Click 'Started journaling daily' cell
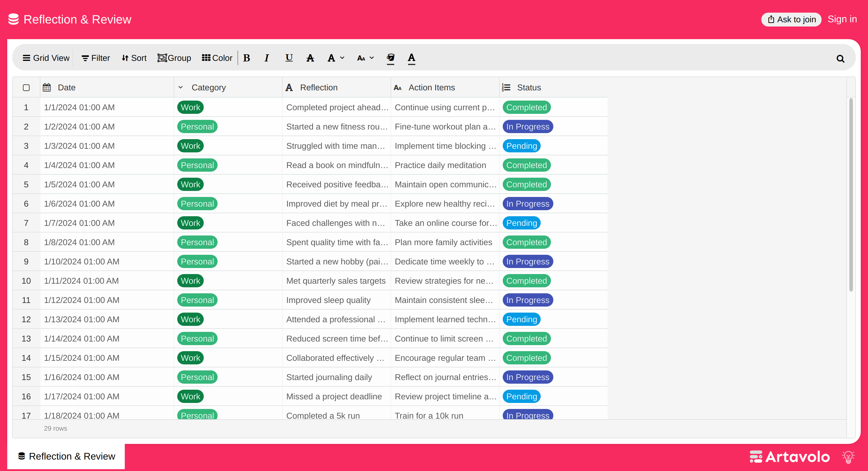 tap(336, 377)
